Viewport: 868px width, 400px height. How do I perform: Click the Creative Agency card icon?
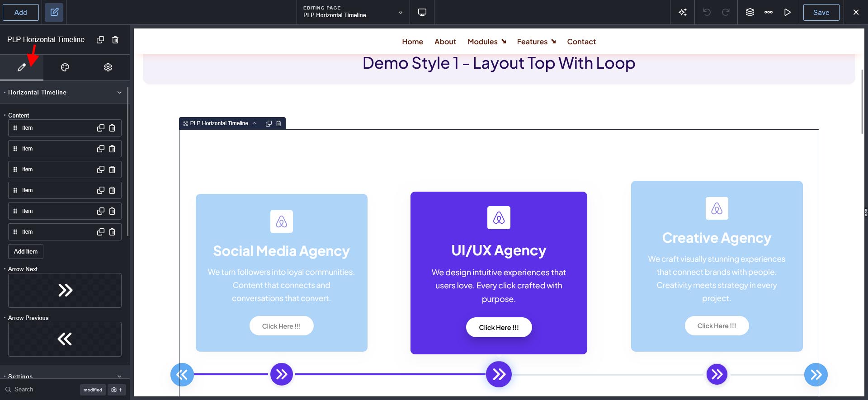click(x=717, y=208)
